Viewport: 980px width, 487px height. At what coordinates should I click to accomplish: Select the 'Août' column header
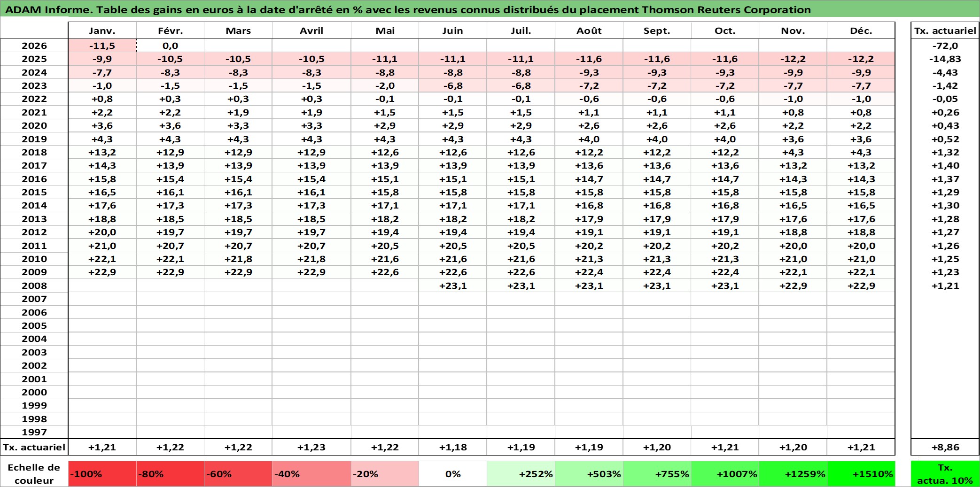point(589,31)
